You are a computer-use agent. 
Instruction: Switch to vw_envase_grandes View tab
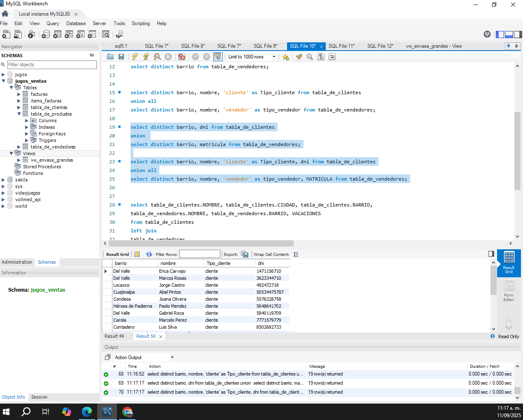(434, 46)
